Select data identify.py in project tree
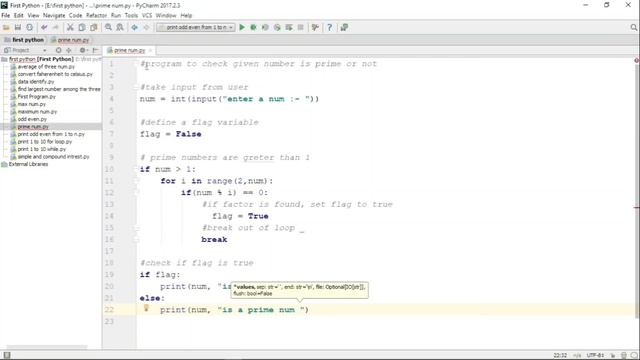 (36, 82)
